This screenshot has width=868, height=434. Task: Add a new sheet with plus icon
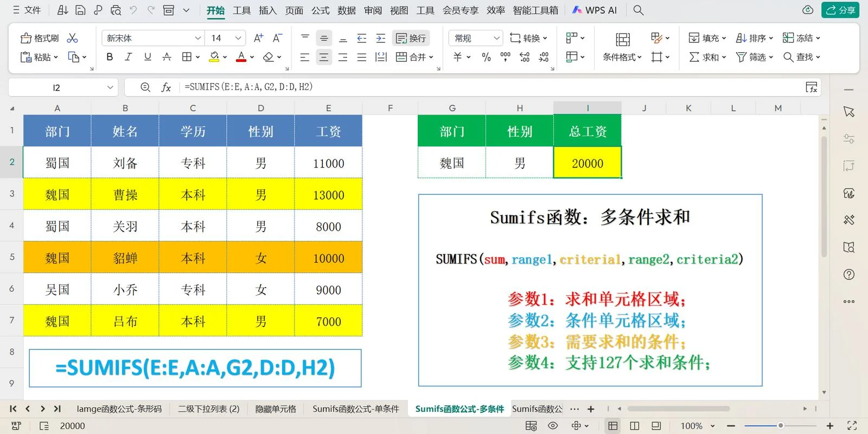591,409
